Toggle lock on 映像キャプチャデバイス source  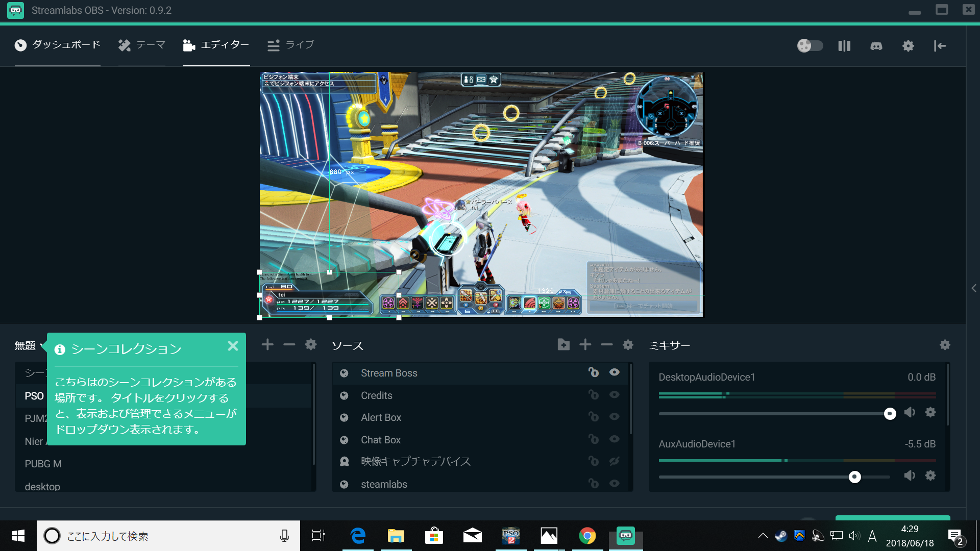[593, 461]
